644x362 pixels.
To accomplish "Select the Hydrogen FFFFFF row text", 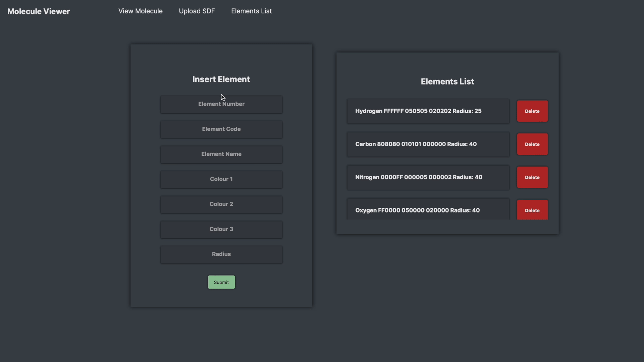I will [418, 111].
